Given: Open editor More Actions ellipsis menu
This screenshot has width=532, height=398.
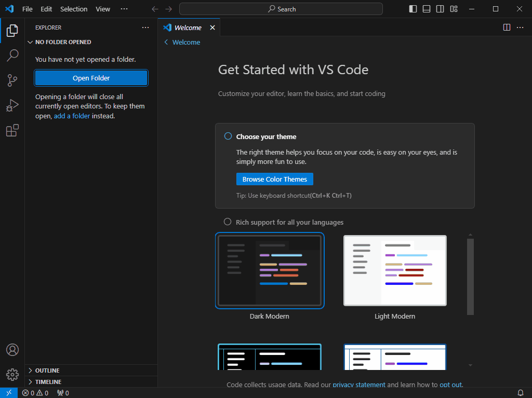Looking at the screenshot, I should 520,28.
